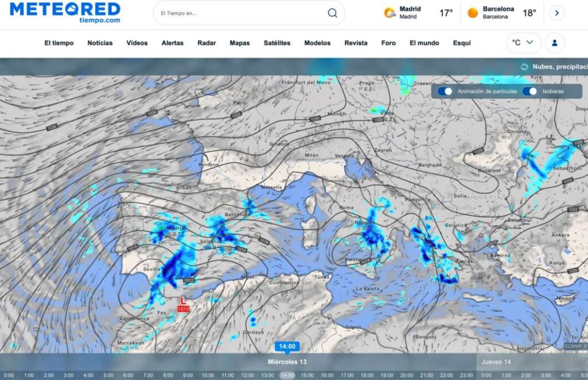Expand the Nubes, precipitación layer selector
588x380 pixels.
(557, 67)
